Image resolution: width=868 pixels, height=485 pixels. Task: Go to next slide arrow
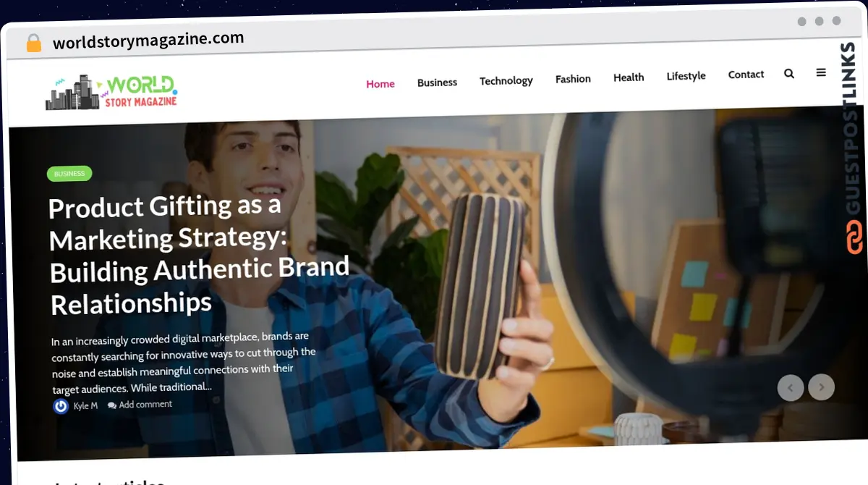821,387
